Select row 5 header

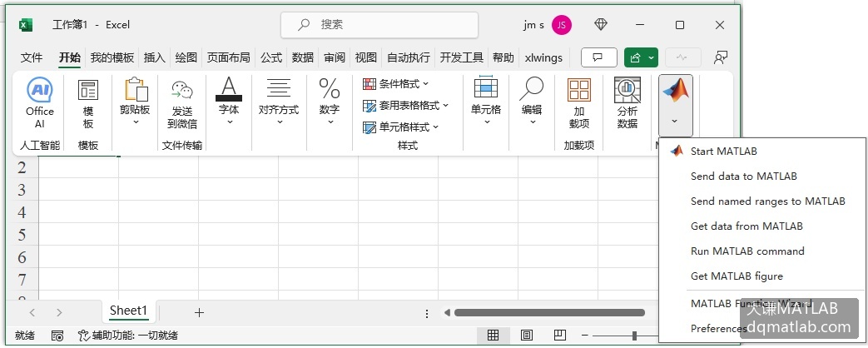(x=22, y=235)
